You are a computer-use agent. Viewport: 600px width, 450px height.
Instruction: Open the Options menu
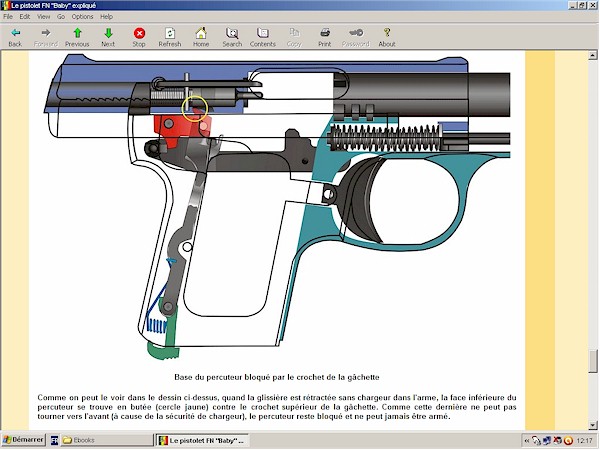coord(82,17)
